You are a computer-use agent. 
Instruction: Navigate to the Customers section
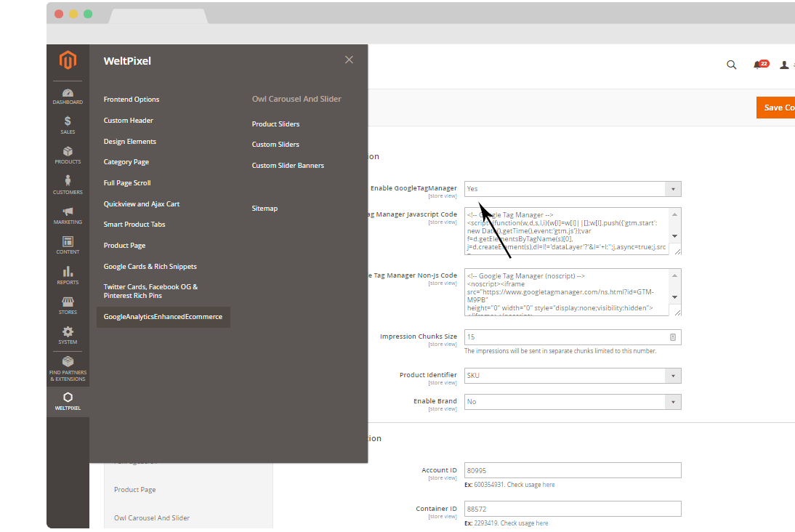click(68, 184)
